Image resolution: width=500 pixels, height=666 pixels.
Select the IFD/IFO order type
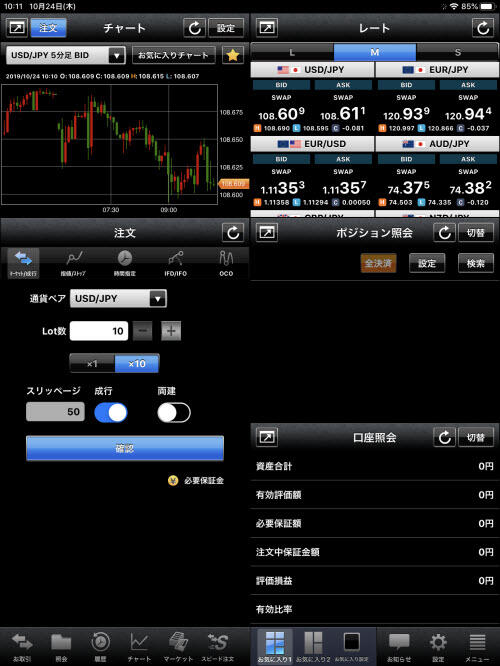[175, 263]
